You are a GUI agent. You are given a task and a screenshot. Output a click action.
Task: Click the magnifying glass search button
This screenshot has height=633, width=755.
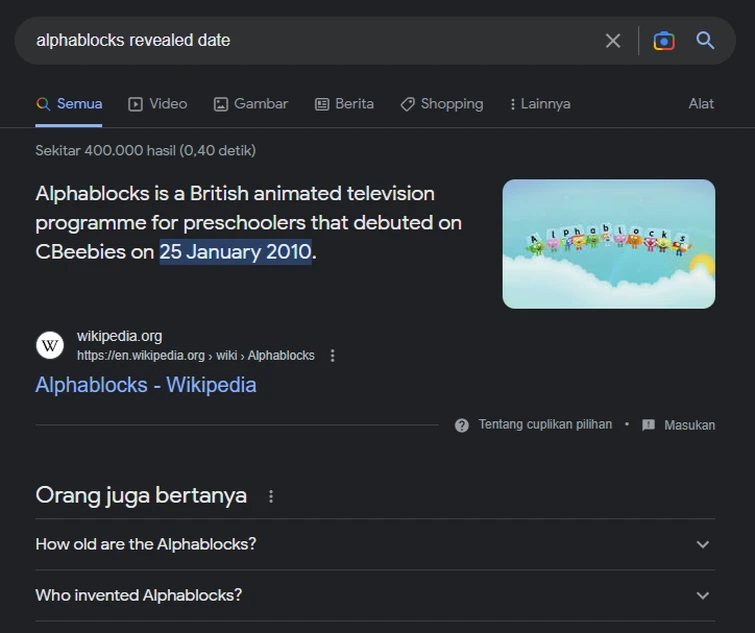(x=705, y=40)
